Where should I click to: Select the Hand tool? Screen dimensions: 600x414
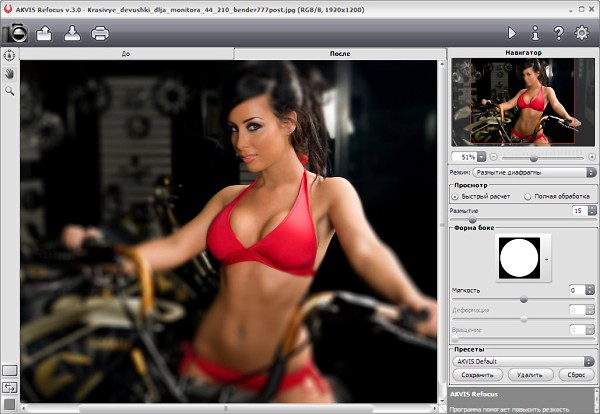pos(10,73)
